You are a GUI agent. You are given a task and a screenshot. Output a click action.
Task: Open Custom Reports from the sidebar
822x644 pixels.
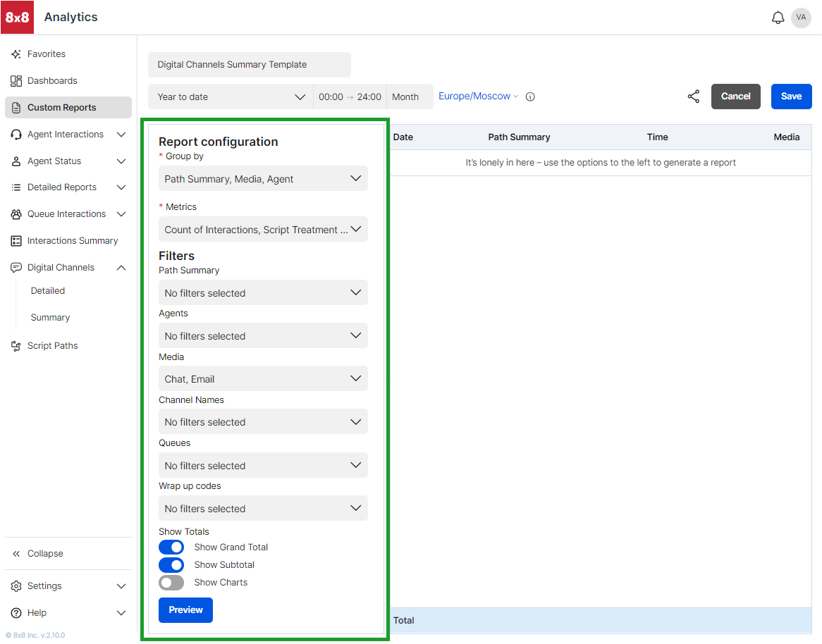[x=62, y=107]
